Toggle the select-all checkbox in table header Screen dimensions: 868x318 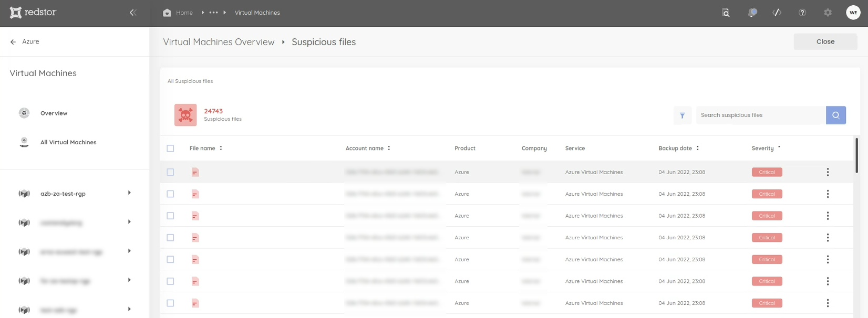[x=170, y=149]
